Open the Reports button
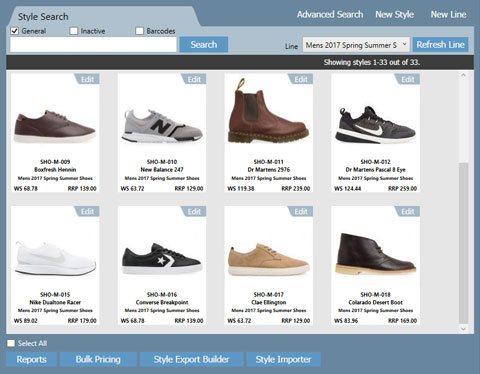The width and height of the screenshot is (480, 374). 31,360
